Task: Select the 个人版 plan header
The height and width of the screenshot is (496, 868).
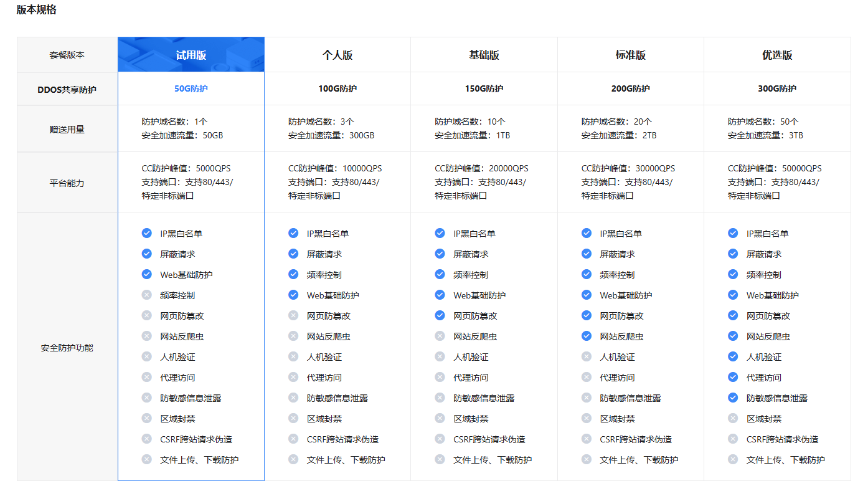Action: (337, 55)
